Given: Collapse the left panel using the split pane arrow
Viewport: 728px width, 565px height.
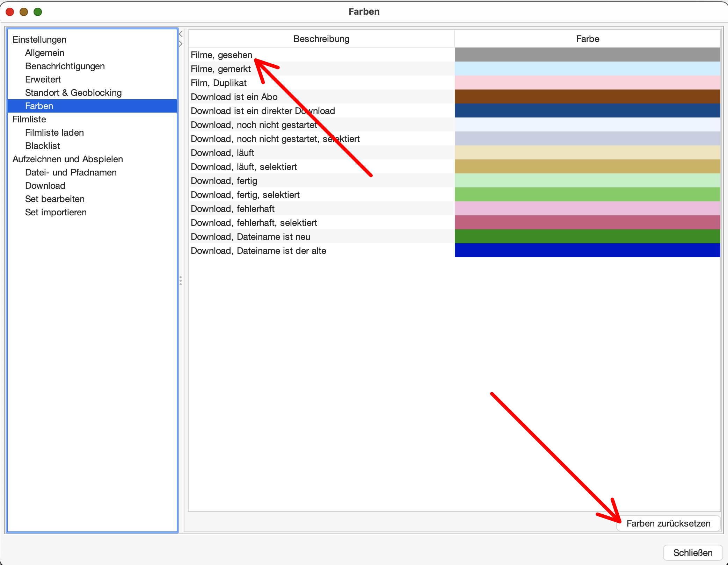Looking at the screenshot, I should [181, 34].
